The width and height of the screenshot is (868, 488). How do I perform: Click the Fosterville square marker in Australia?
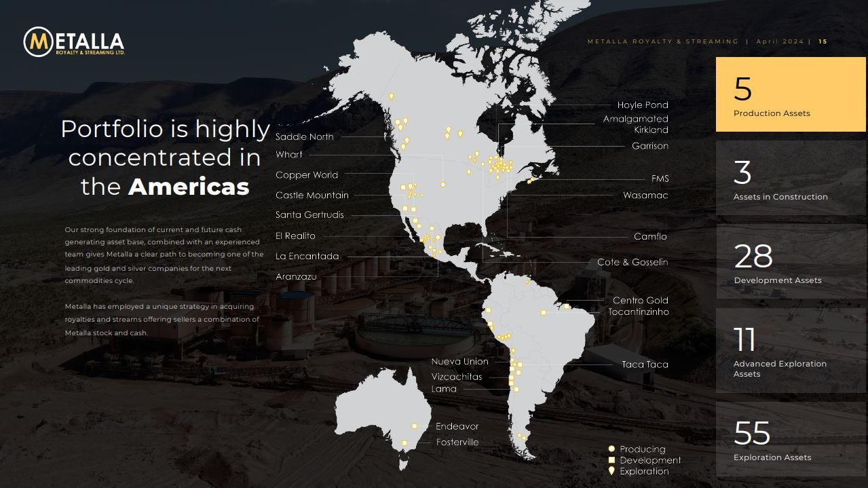click(x=404, y=443)
